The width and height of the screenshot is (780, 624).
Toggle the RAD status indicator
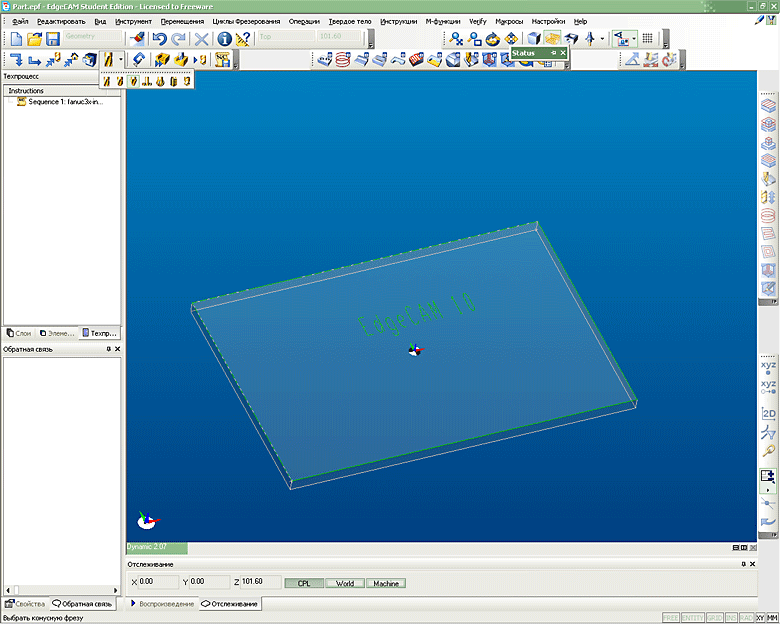pyautogui.click(x=746, y=618)
